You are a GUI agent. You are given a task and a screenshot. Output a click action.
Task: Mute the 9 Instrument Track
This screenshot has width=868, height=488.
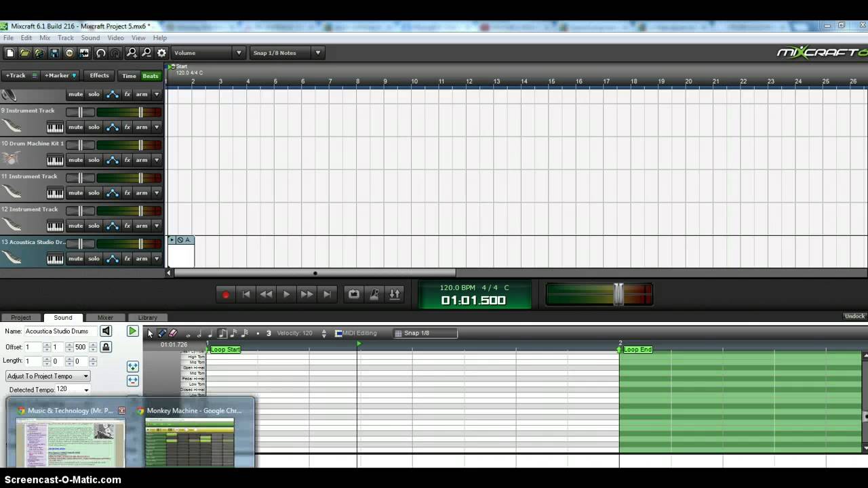[x=75, y=127]
